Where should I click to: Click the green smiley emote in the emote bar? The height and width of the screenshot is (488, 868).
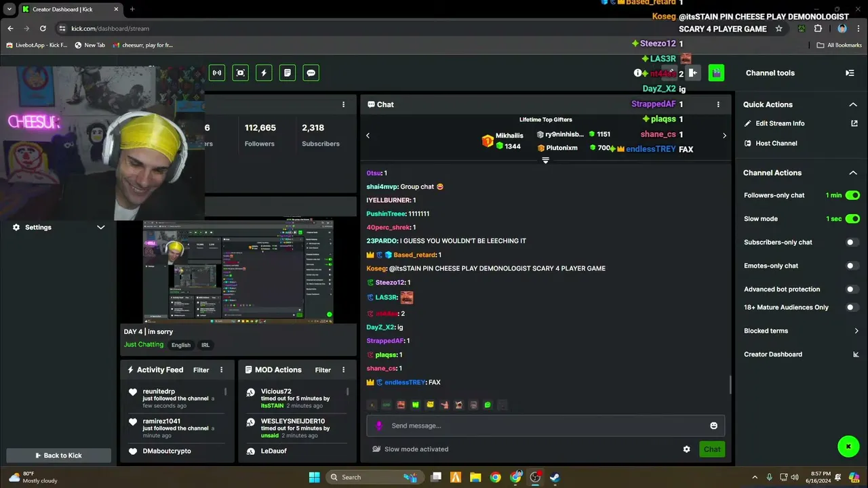tap(488, 405)
